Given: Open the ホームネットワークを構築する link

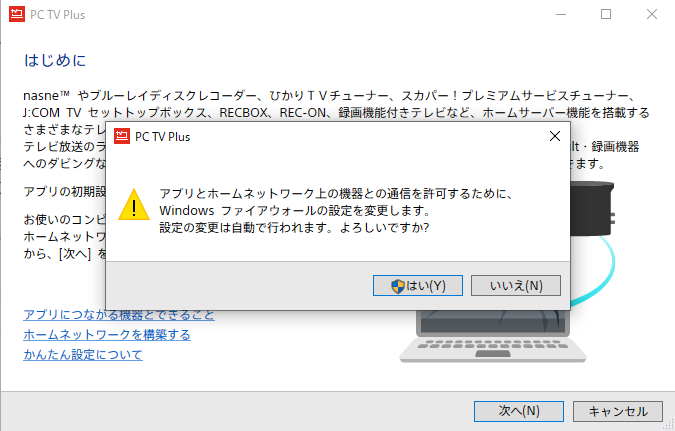Looking at the screenshot, I should click(107, 335).
